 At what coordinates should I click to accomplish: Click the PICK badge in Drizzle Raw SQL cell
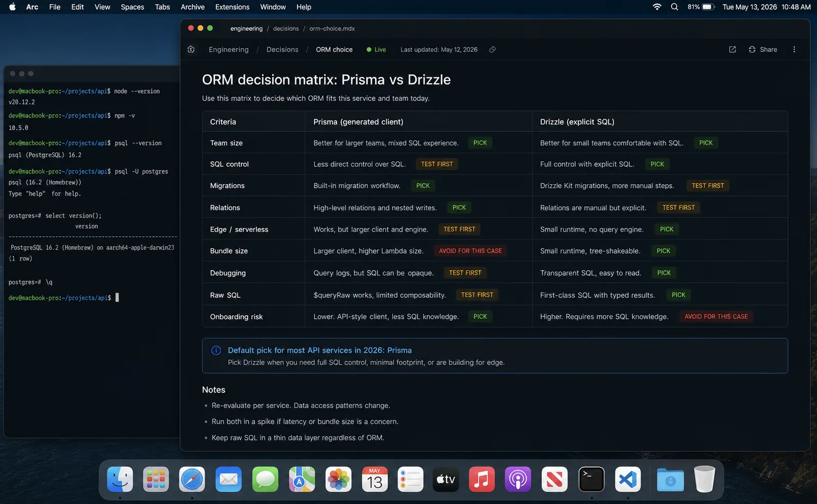pos(678,295)
